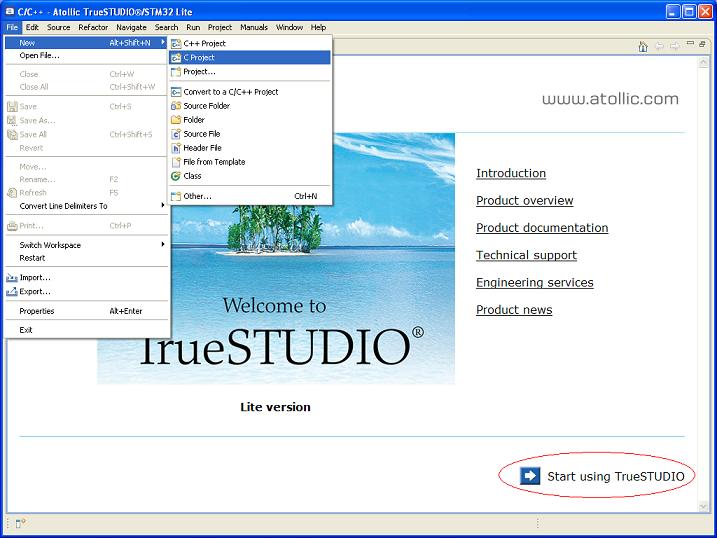Open the Product news link
The image size is (717, 538).
[514, 310]
